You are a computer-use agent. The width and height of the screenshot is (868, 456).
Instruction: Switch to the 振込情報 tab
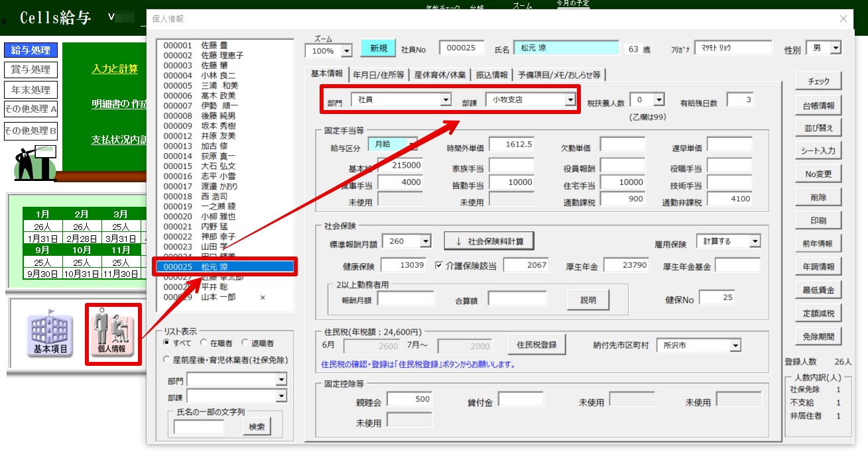click(491, 75)
